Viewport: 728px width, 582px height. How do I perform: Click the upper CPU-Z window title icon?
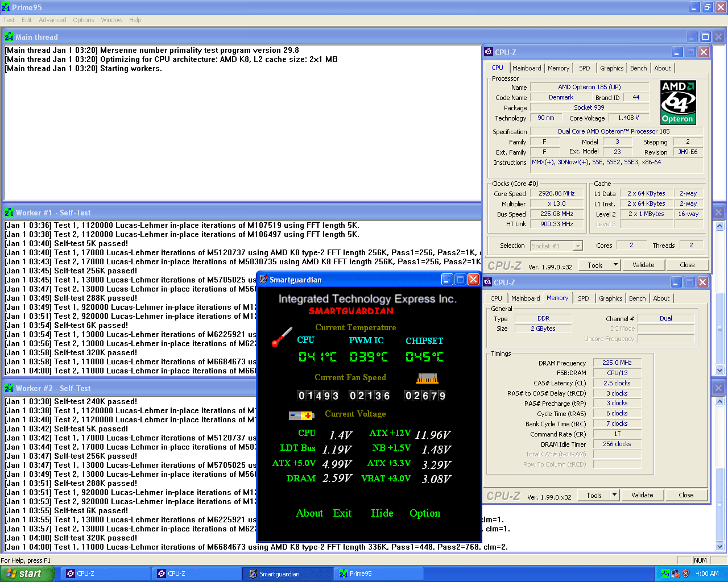(x=489, y=52)
